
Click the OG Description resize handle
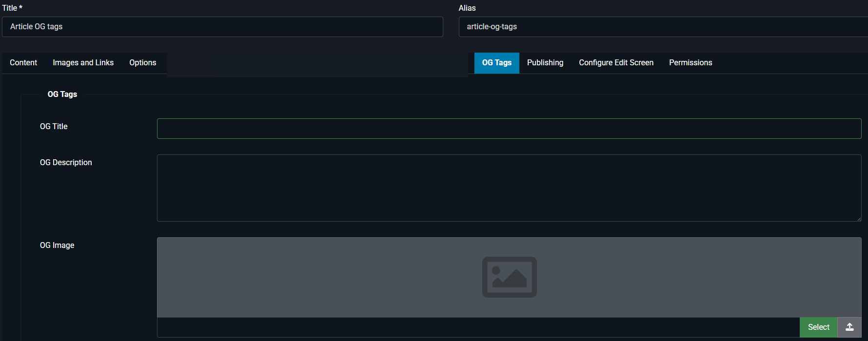[x=859, y=219]
